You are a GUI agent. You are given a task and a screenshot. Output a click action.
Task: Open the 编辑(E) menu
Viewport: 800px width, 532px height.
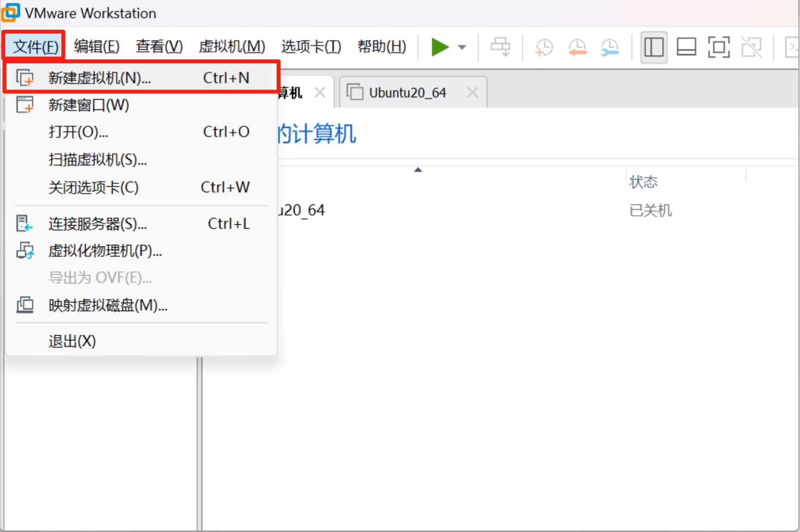tap(97, 46)
